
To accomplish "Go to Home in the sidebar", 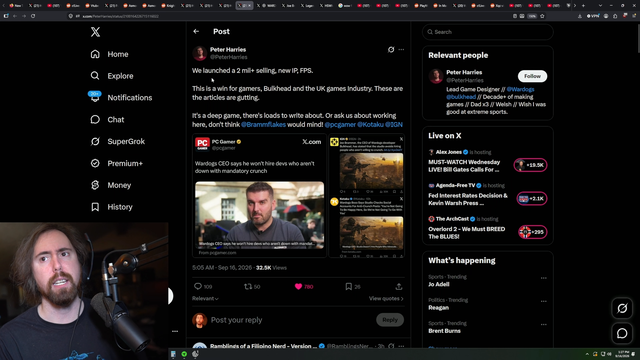I will [x=109, y=54].
